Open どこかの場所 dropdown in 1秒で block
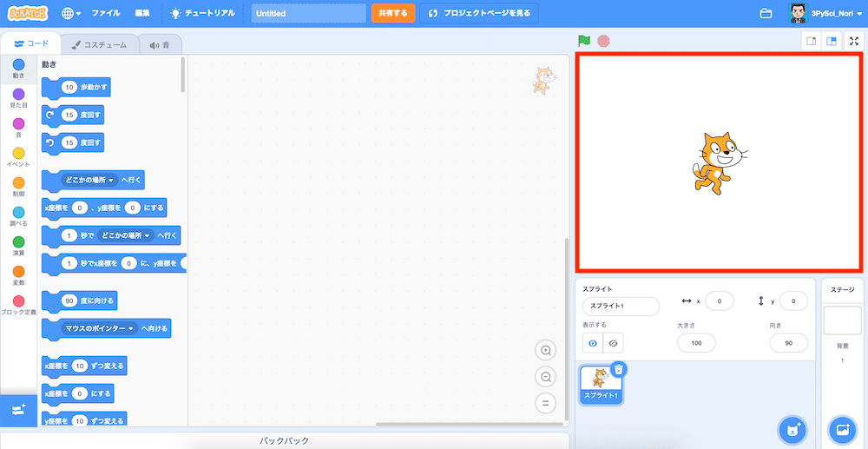 (126, 236)
